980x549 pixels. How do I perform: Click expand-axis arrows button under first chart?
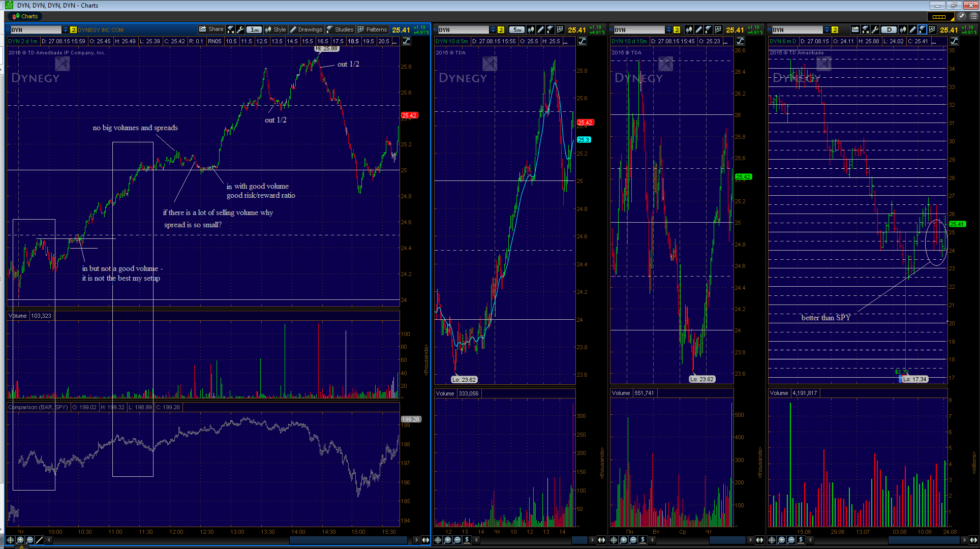[425, 540]
